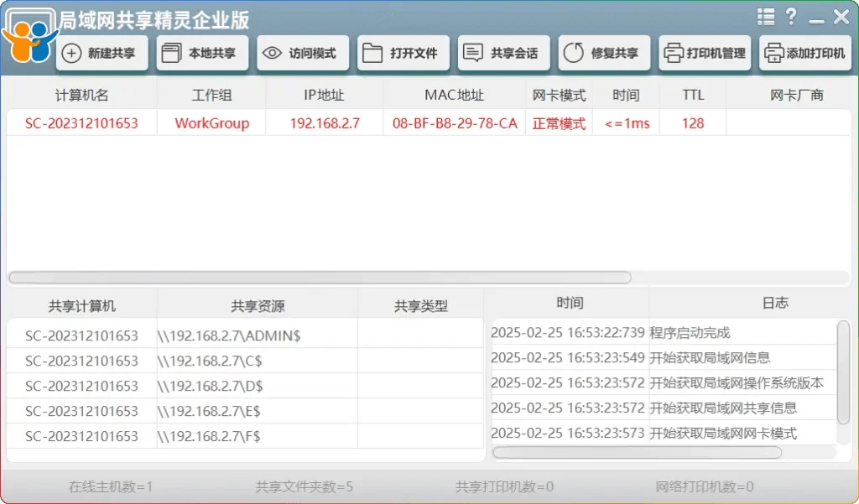The width and height of the screenshot is (859, 504).
Task: Open 共享会话 (share sessions) panel
Action: [502, 53]
